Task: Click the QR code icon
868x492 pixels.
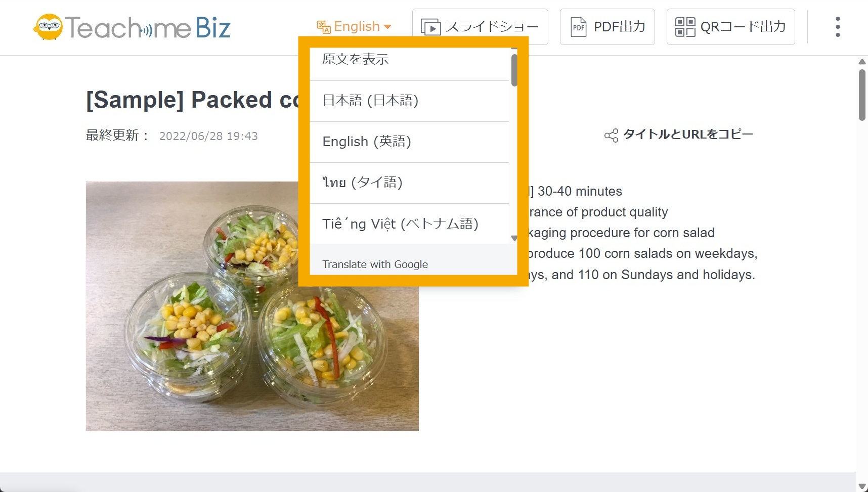Action: pyautogui.click(x=685, y=27)
